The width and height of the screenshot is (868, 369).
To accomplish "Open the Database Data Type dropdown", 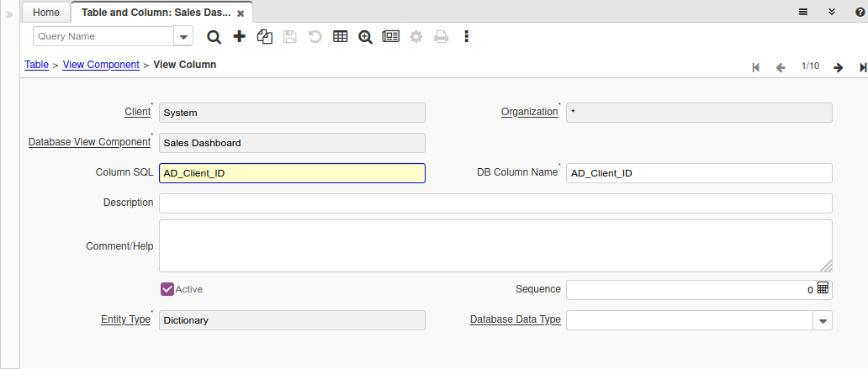I will (823, 320).
